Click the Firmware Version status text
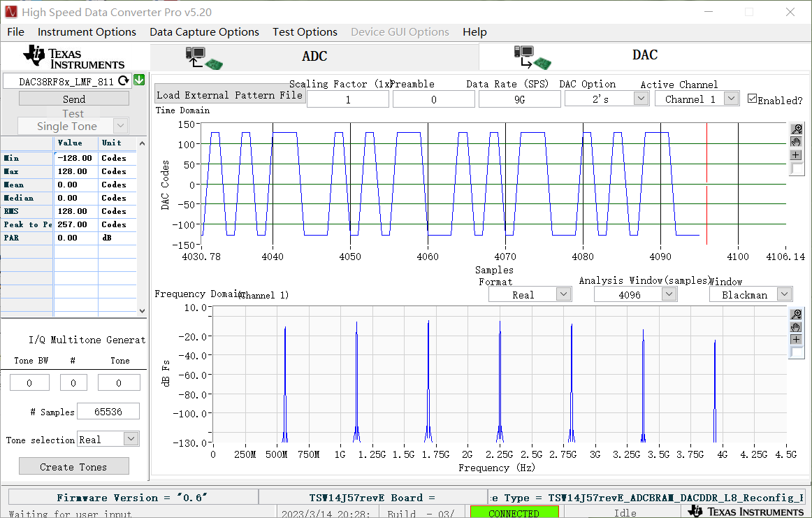Viewport: 812px width, 518px height. (133, 497)
